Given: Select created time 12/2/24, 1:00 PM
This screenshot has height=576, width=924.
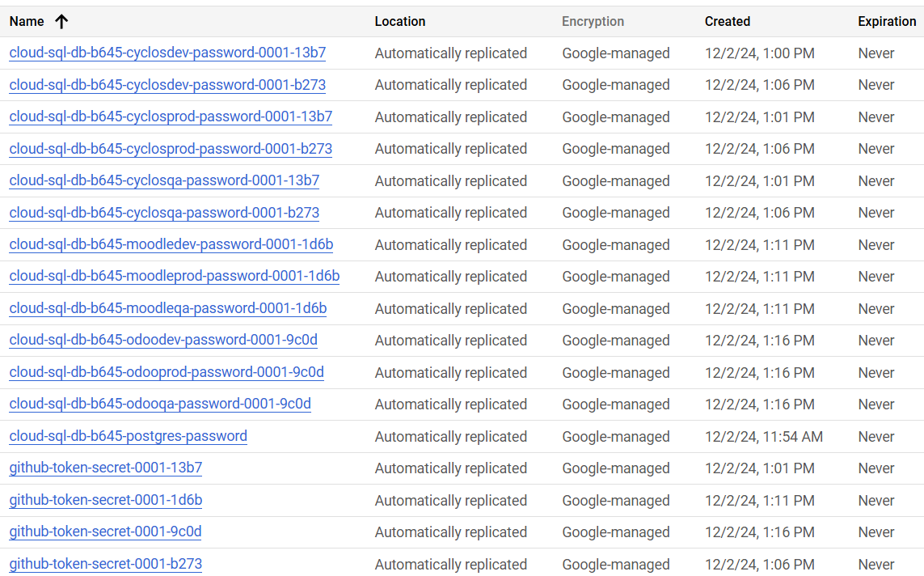Looking at the screenshot, I should pos(760,53).
